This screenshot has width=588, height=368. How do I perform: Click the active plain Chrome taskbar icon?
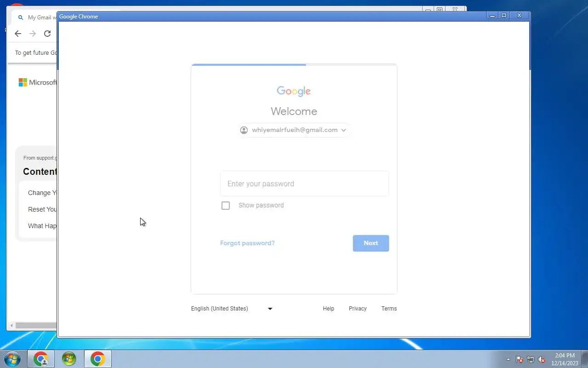[97, 359]
